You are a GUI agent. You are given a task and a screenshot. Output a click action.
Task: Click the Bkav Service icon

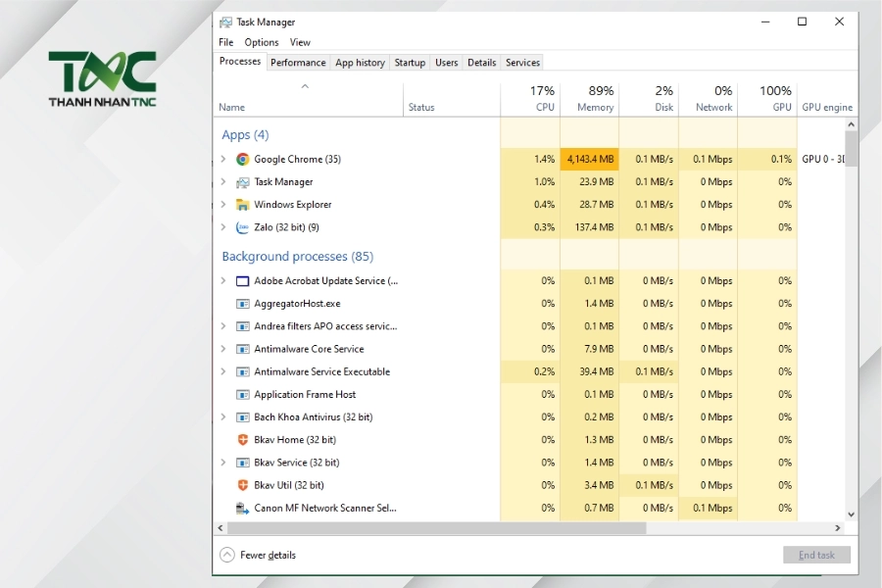click(242, 463)
